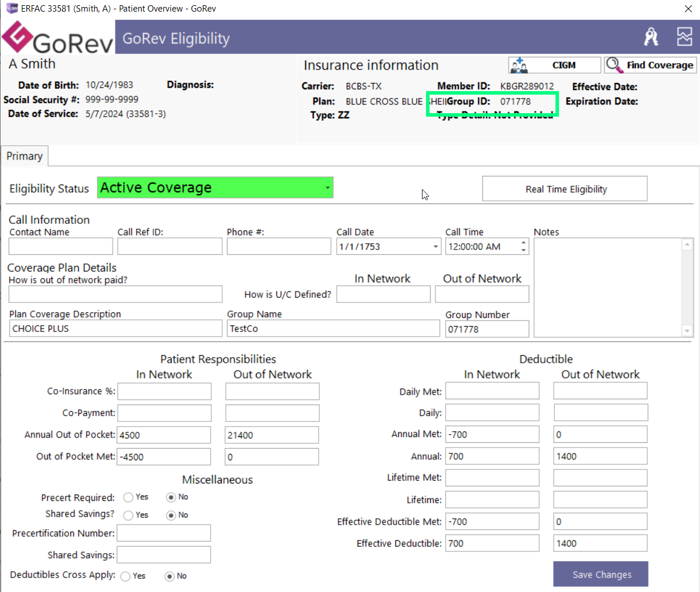Click the GoRev logo
The image size is (700, 592).
pyautogui.click(x=57, y=37)
